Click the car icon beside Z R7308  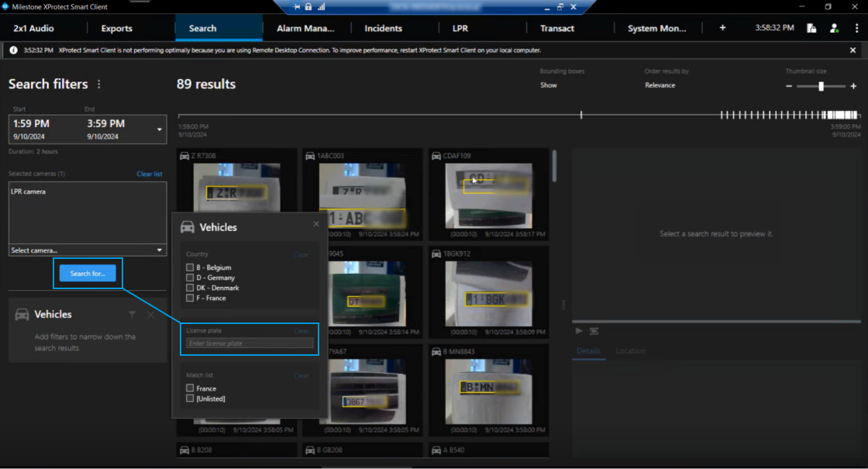click(x=184, y=156)
